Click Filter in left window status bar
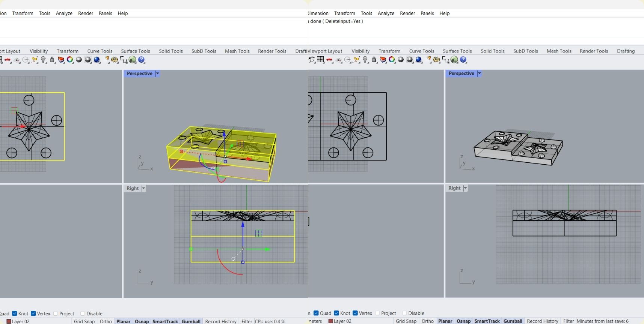Screen dimensions: 644x324 pos(247,321)
